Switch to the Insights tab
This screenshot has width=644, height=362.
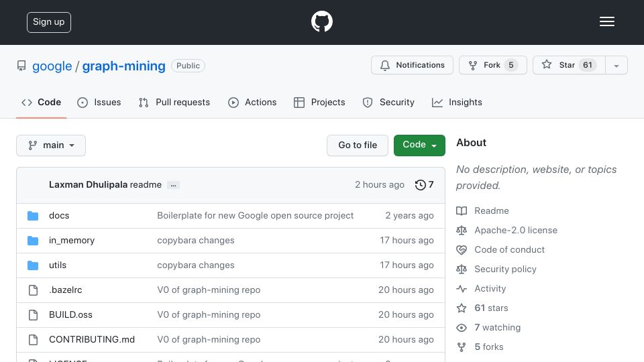(x=457, y=102)
